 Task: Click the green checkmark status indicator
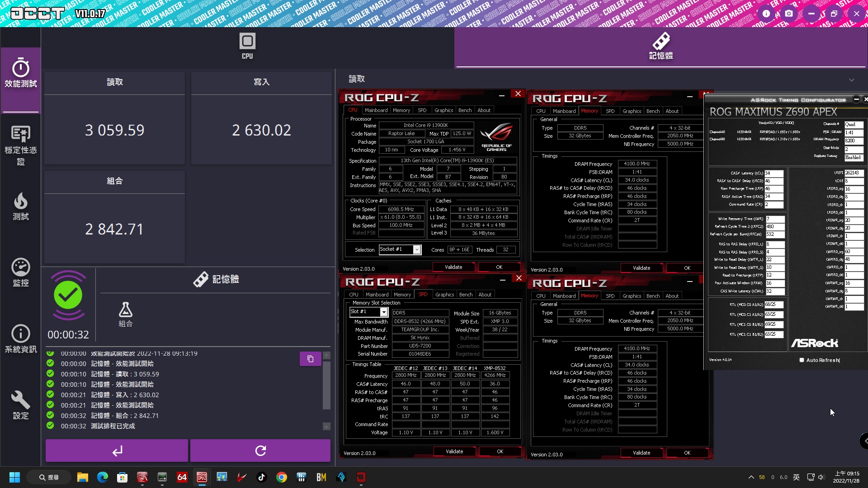click(x=68, y=295)
